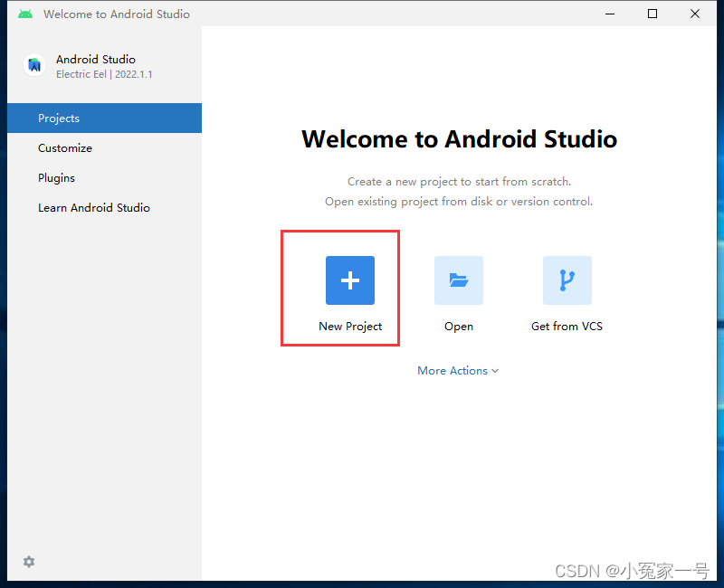This screenshot has width=724, height=588.
Task: Click the Electric Eel | 2022.1.1 version text
Action: point(104,74)
